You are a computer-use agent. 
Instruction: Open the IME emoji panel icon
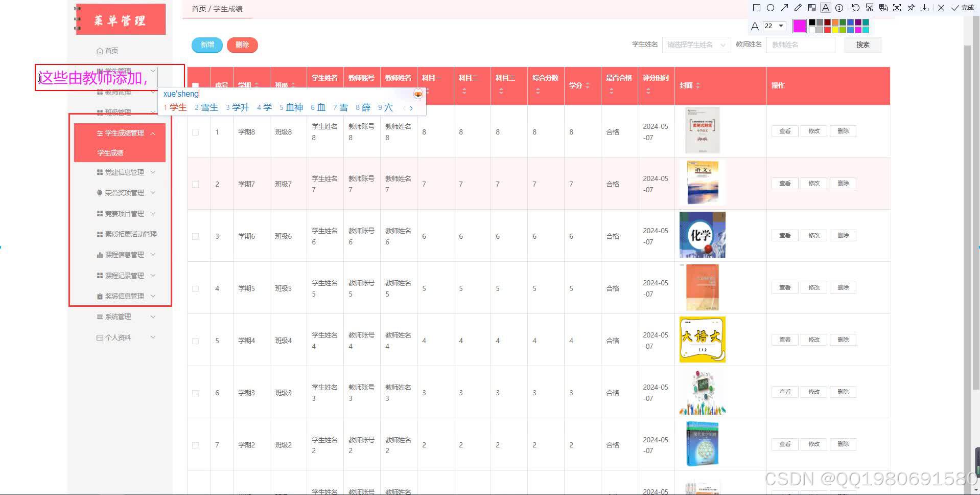418,94
